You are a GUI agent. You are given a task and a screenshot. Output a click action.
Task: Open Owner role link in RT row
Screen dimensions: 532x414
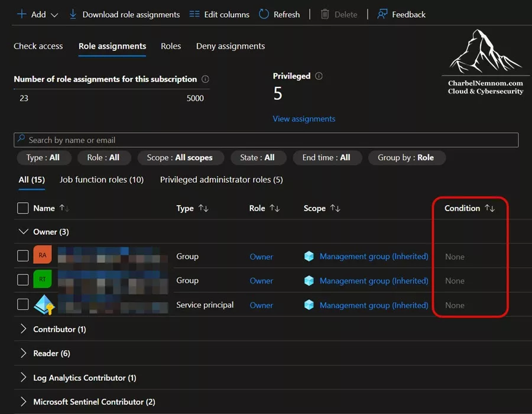[x=261, y=281]
